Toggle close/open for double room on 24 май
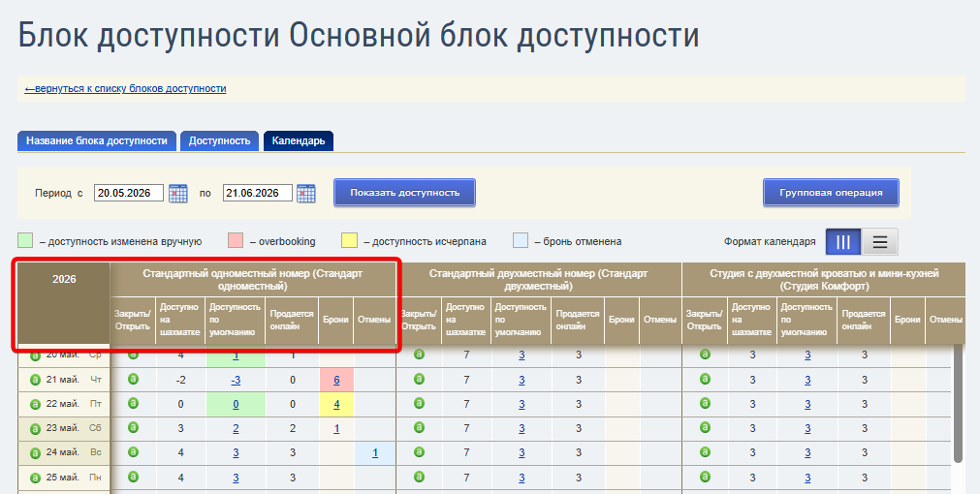The image size is (980, 494). [x=419, y=452]
